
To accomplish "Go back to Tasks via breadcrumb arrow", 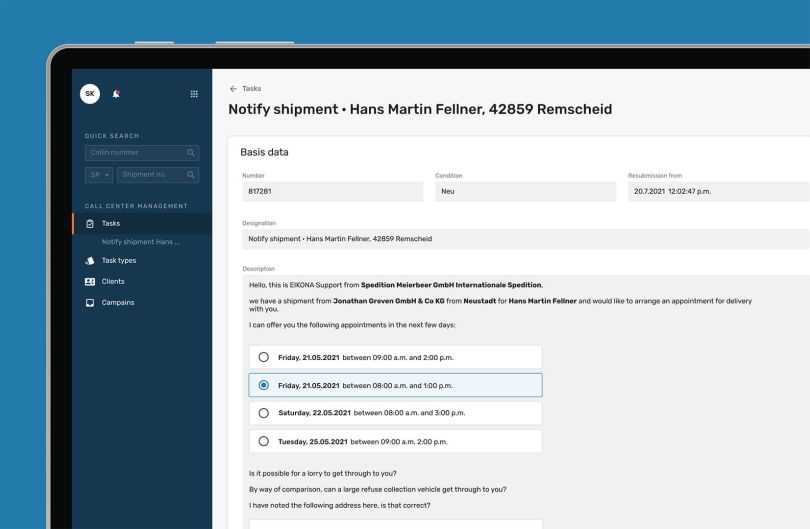I will point(234,89).
